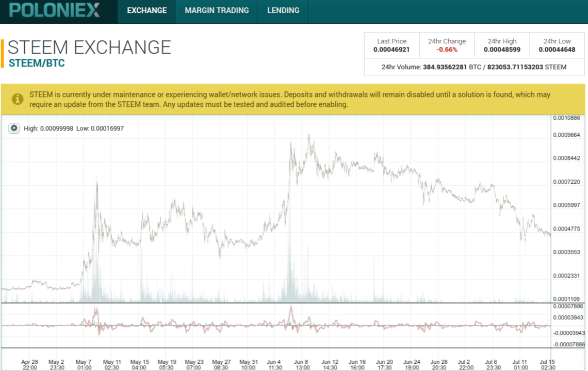Click the May 7 01:00 time label
Screen dimensions: 588x371
[x=84, y=365]
